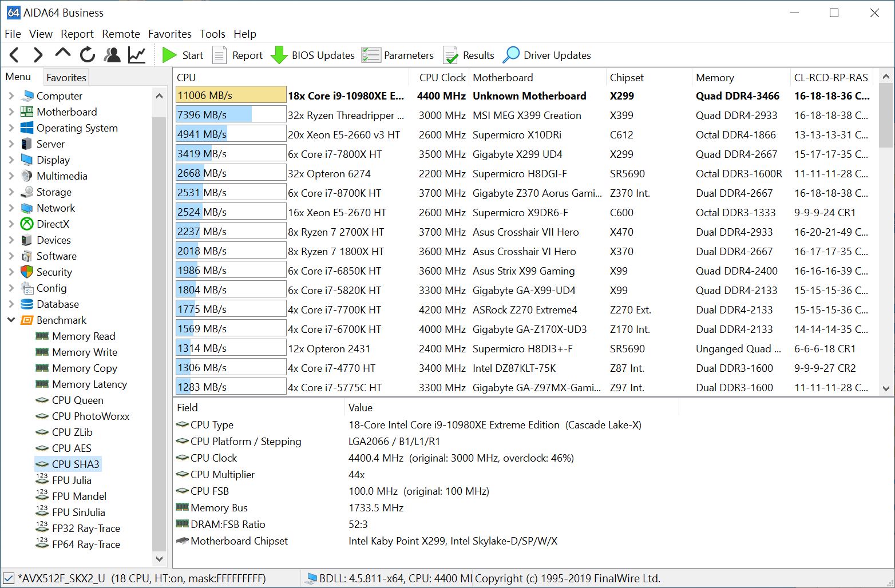The height and width of the screenshot is (588, 895).
Task: Expand the Display tree node
Action: tap(11, 160)
